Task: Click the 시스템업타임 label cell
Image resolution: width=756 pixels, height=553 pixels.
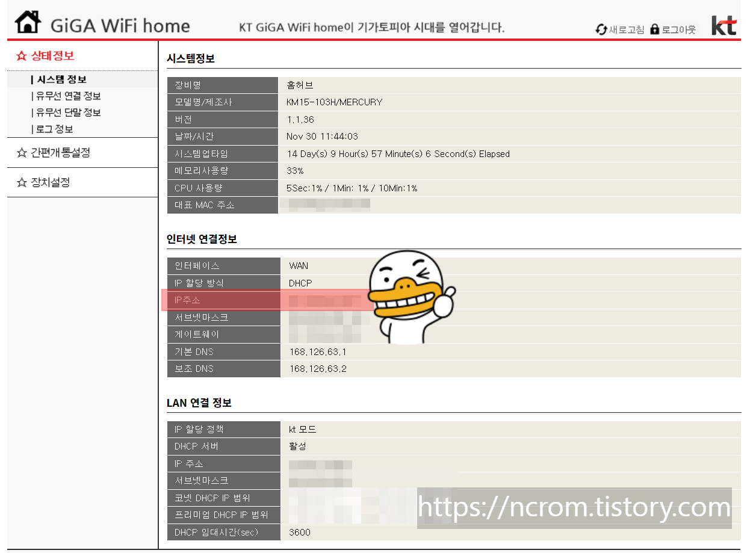Action: (x=223, y=154)
